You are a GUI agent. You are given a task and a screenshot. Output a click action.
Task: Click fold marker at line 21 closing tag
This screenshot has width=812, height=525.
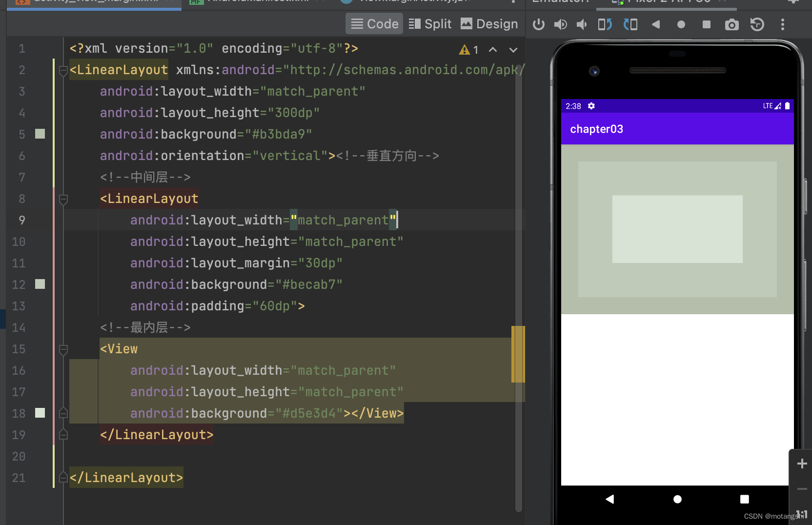click(63, 477)
